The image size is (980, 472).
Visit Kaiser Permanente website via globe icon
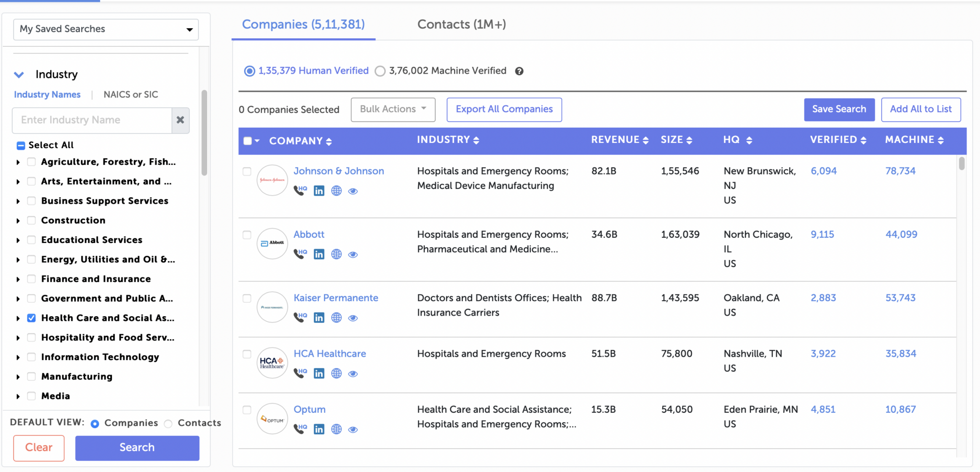[336, 317]
